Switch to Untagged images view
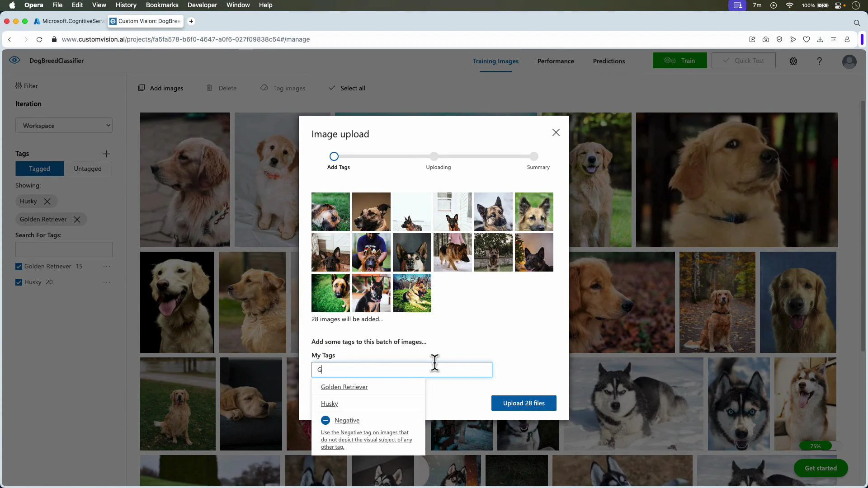Screen dimensions: 868x488 click(88, 169)
